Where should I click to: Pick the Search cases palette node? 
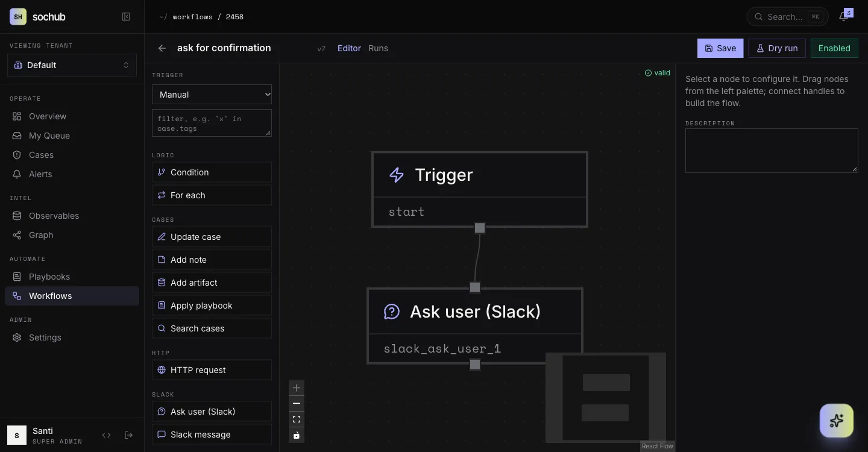(212, 328)
